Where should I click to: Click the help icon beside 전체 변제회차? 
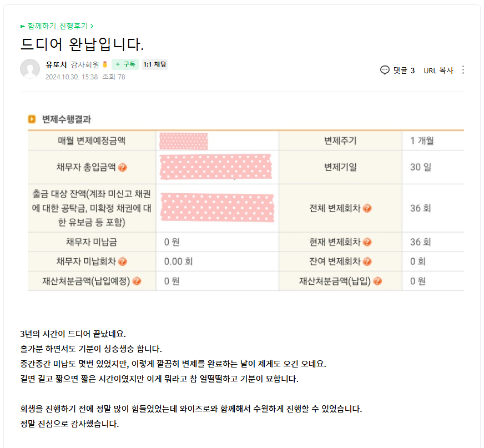367,209
